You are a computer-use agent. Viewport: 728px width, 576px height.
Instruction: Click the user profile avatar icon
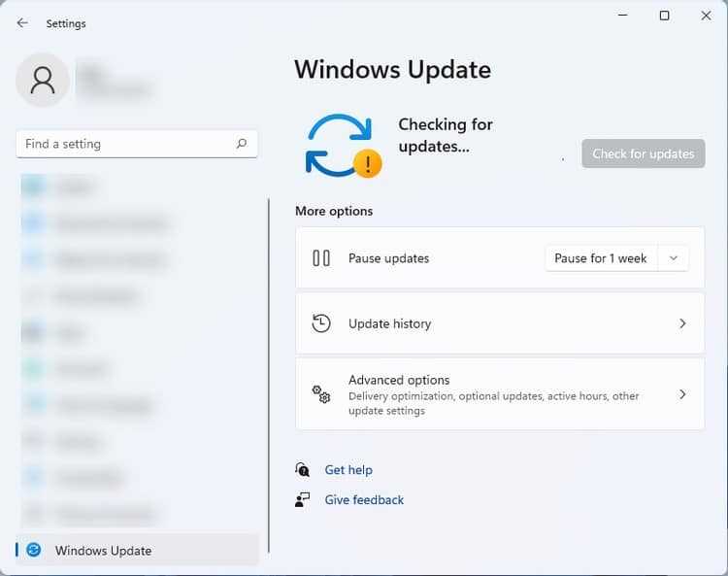(x=43, y=80)
